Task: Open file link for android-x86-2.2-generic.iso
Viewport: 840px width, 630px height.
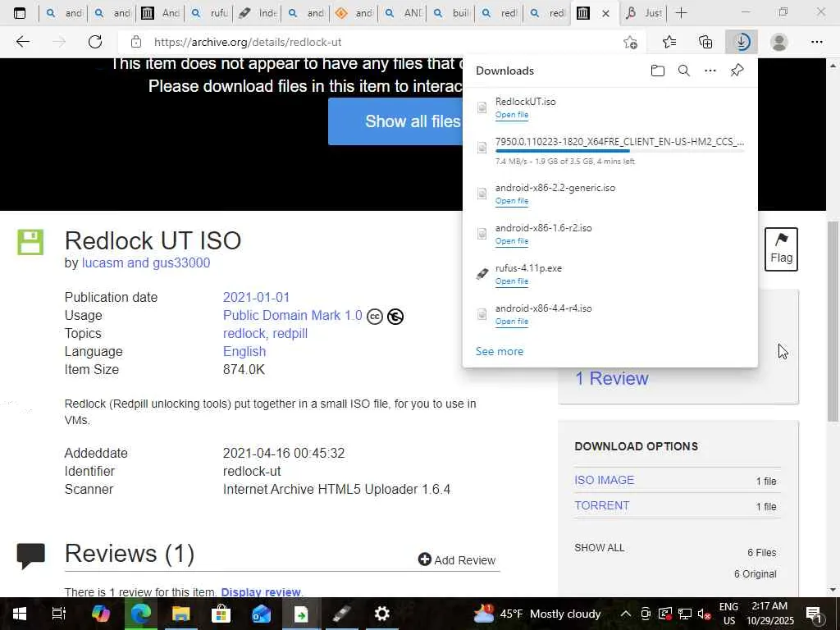Action: click(x=512, y=201)
